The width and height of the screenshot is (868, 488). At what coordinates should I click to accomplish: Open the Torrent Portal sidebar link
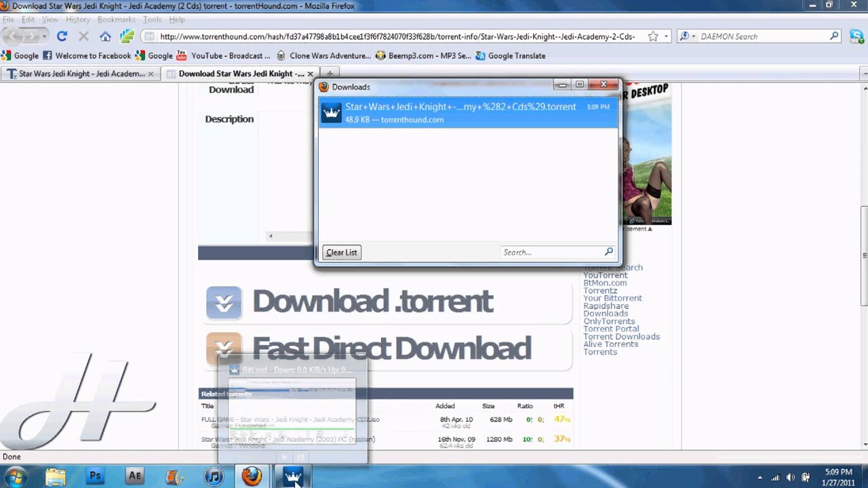[611, 329]
